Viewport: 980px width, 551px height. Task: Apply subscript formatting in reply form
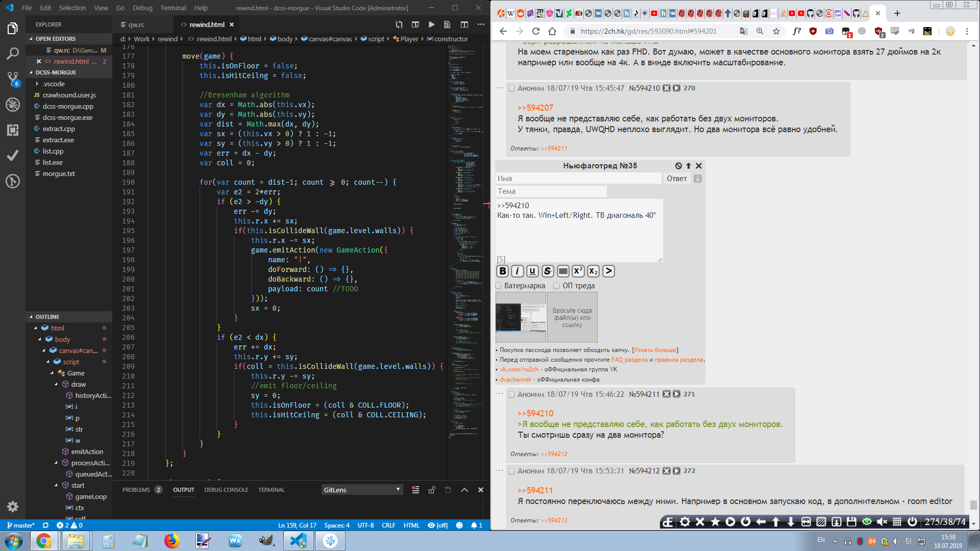coord(593,271)
